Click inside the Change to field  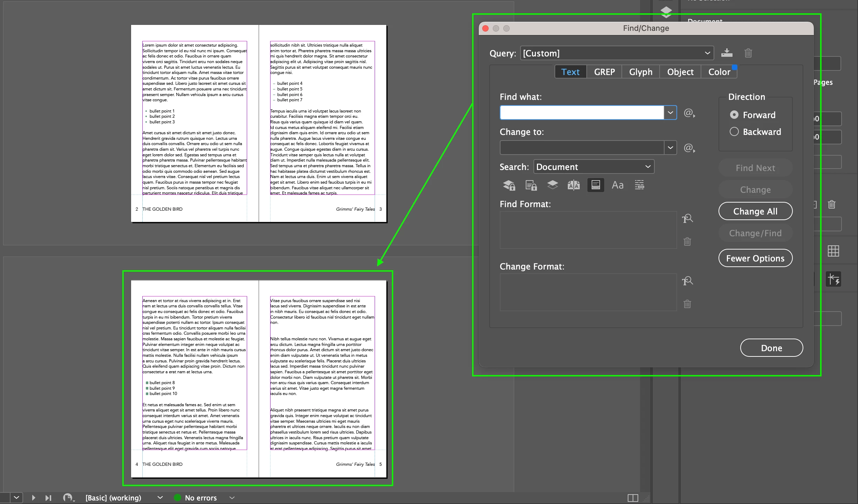point(582,148)
